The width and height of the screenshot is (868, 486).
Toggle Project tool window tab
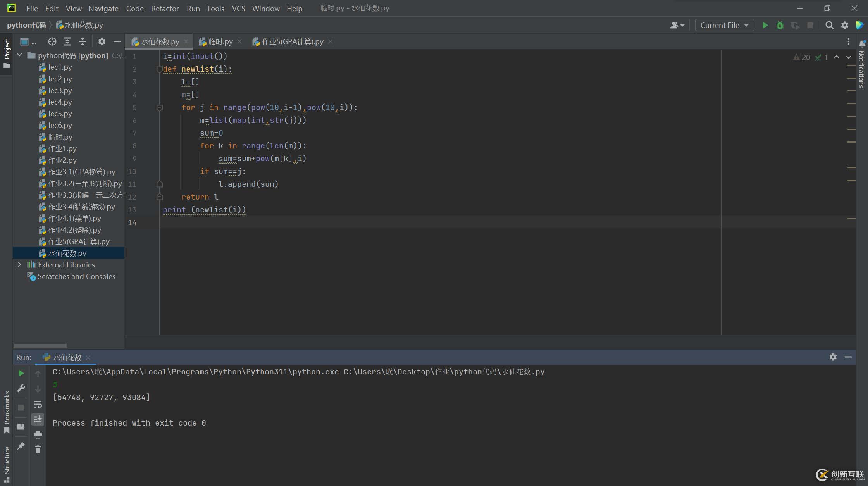click(x=7, y=53)
